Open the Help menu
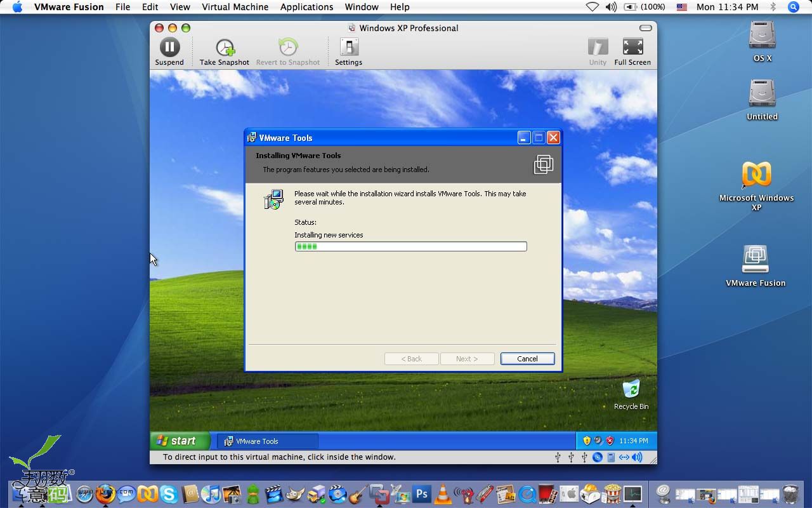 point(400,7)
